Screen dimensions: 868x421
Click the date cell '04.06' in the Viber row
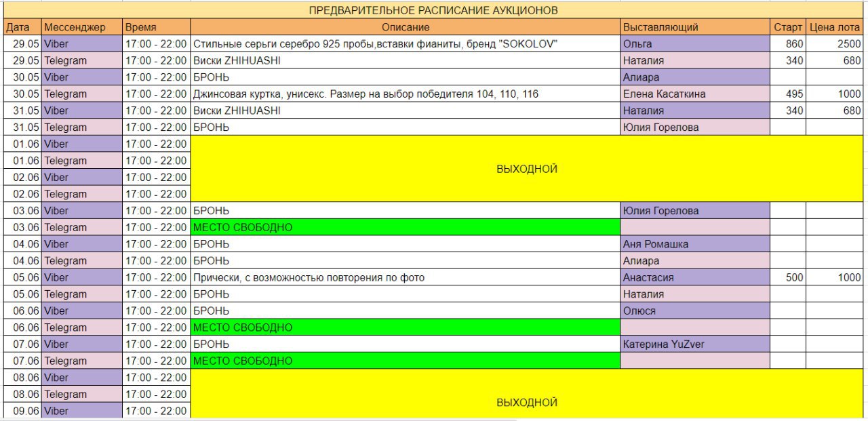22,244
